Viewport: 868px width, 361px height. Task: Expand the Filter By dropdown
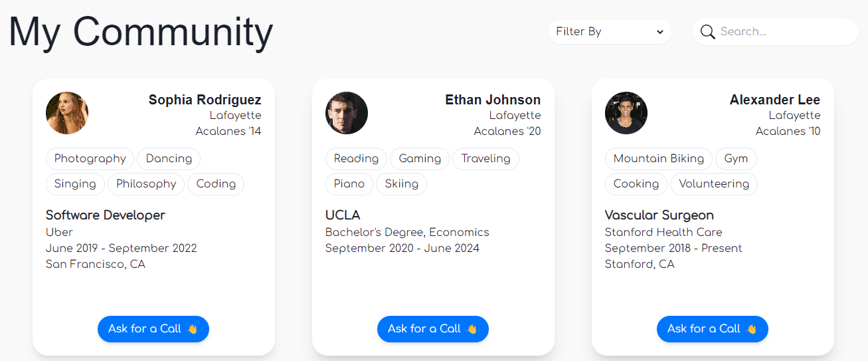click(x=610, y=32)
